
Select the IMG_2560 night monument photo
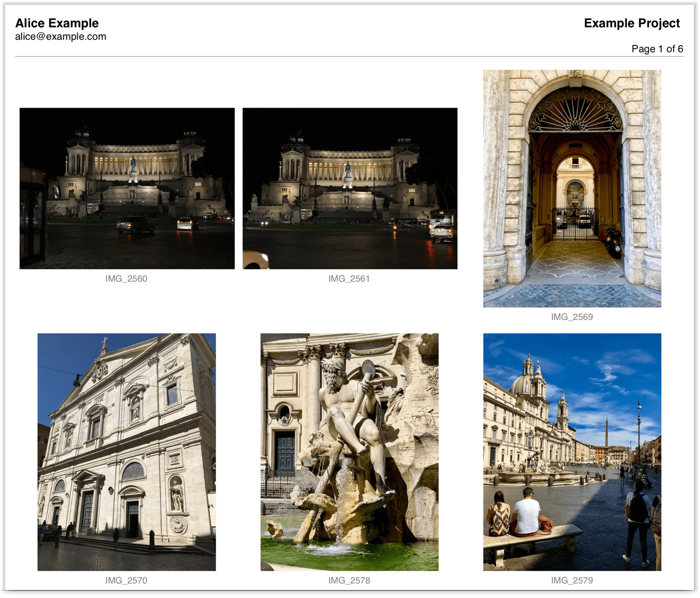pyautogui.click(x=127, y=188)
